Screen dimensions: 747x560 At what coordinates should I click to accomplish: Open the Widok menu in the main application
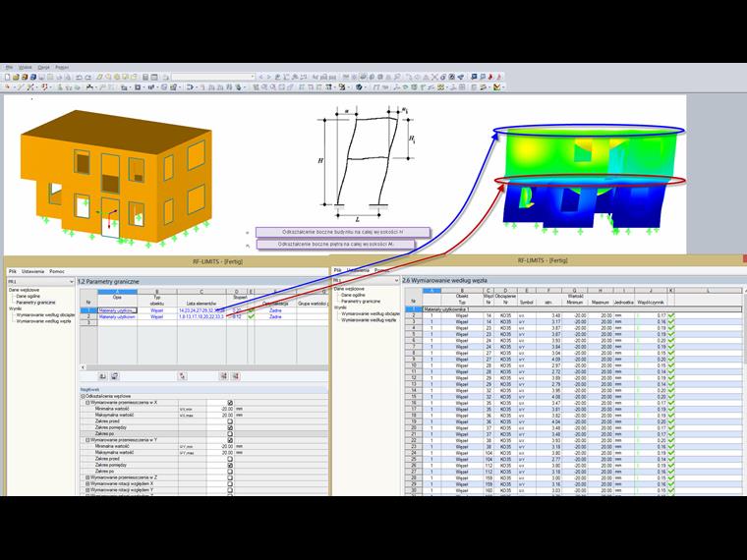[x=26, y=67]
